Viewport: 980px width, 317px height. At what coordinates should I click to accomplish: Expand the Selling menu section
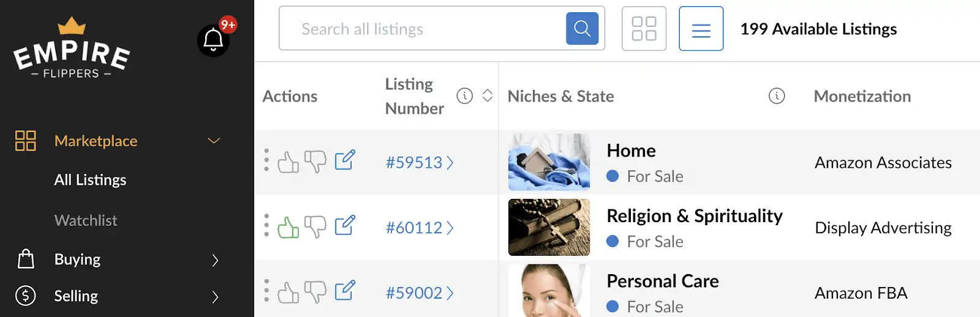pyautogui.click(x=215, y=297)
